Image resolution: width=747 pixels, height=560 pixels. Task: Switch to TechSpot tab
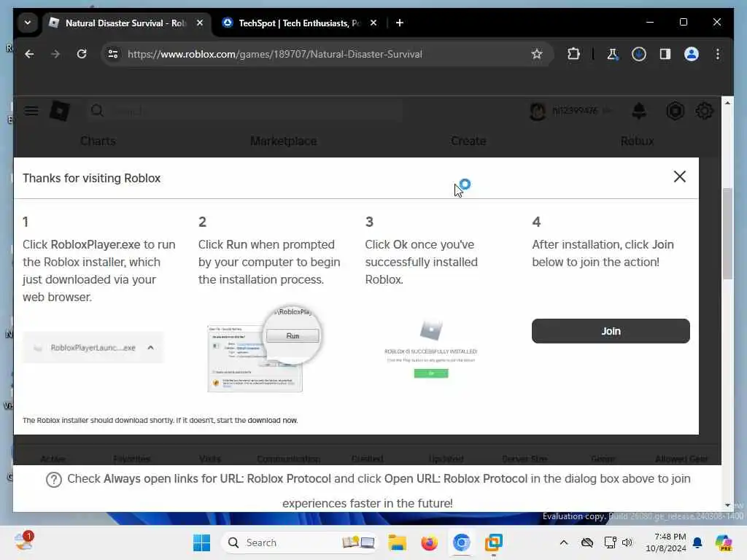click(x=299, y=23)
